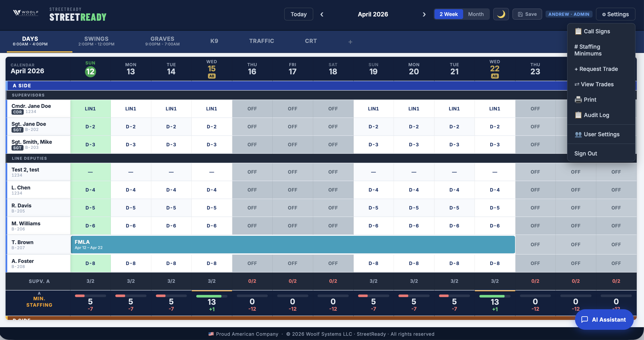Open T. Brown FMLA leave bar

point(293,245)
